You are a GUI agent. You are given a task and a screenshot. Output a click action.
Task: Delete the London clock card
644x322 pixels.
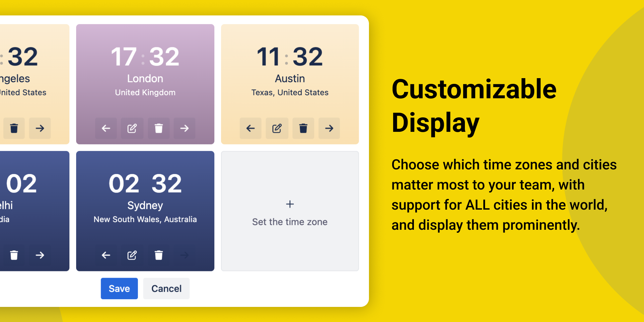[x=159, y=128]
